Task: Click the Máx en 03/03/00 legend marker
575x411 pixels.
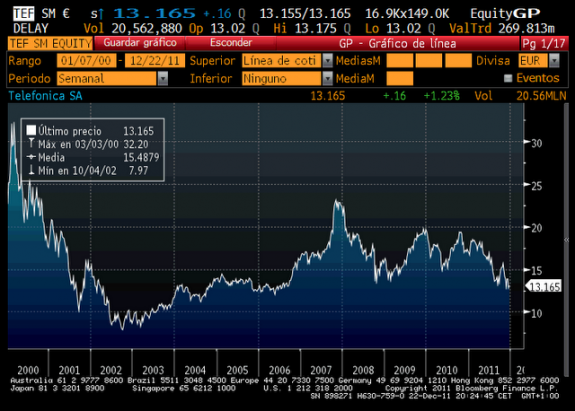Action: tap(31, 143)
